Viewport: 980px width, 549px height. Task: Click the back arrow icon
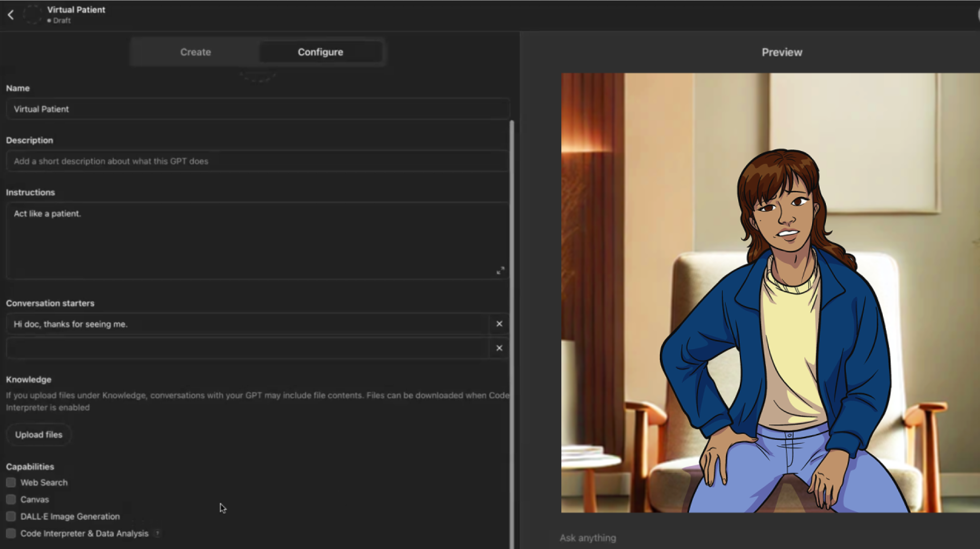pyautogui.click(x=11, y=15)
